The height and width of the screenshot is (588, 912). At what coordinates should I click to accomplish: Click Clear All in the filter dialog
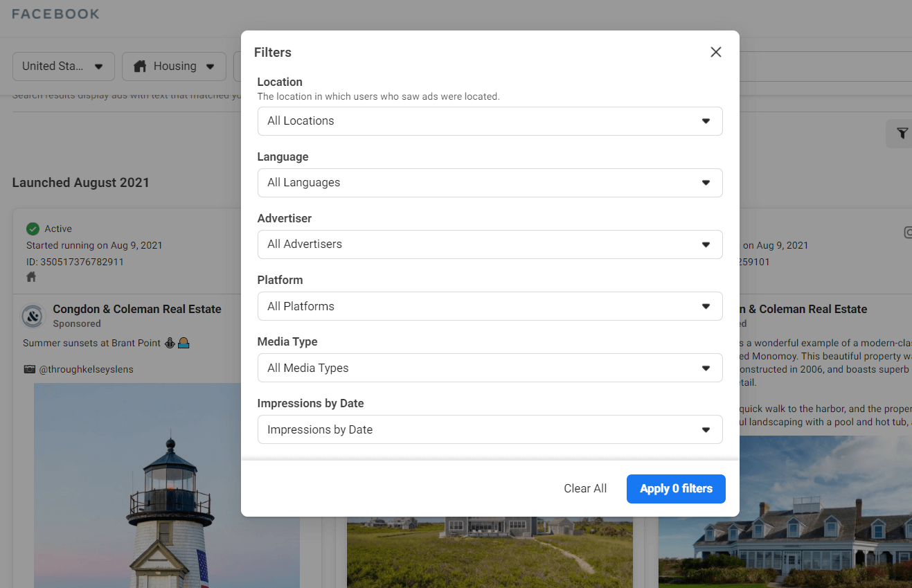click(x=585, y=489)
